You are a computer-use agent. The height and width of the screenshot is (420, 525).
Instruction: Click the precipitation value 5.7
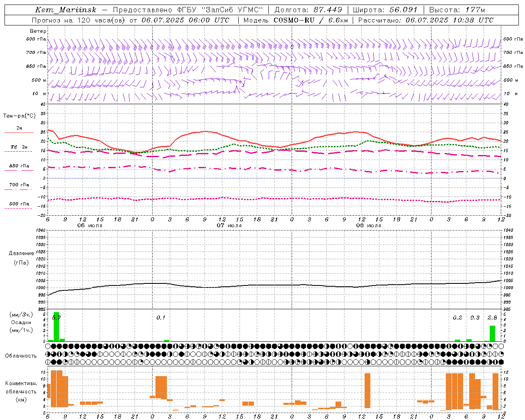coord(57,317)
